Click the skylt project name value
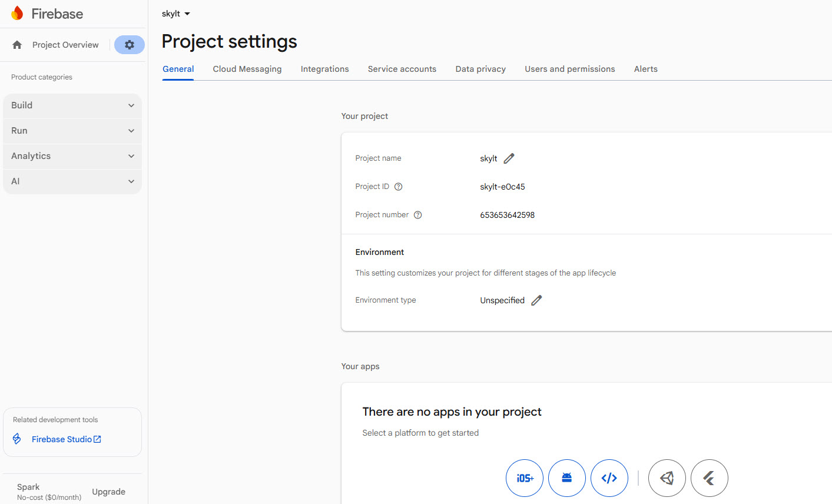Image resolution: width=832 pixels, height=504 pixels. pos(489,158)
